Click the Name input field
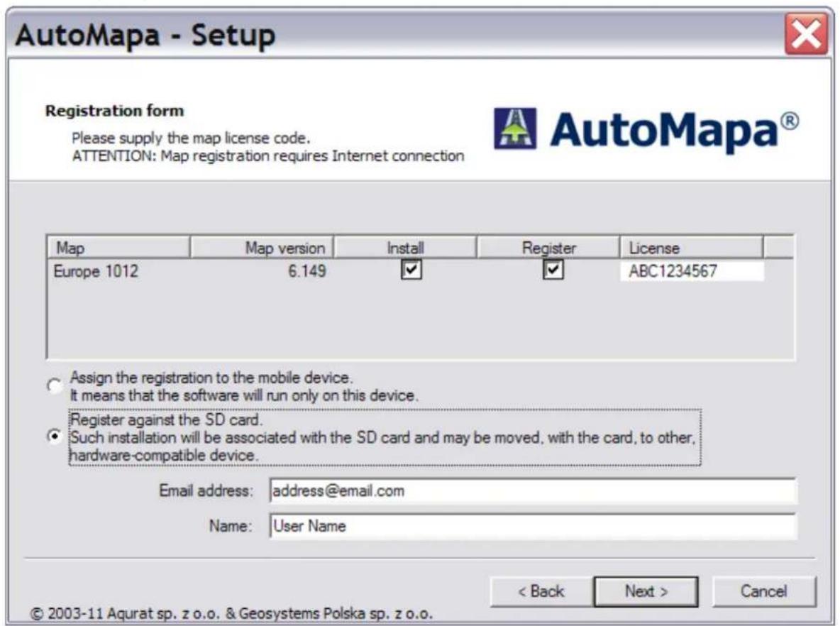This screenshot has width=840, height=626. tap(533, 527)
